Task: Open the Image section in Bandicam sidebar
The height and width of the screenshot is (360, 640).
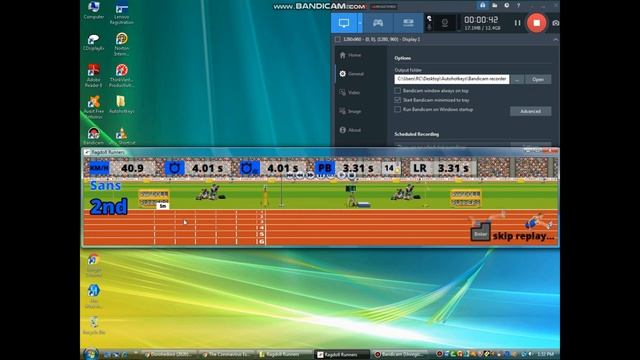Action: coord(350,111)
